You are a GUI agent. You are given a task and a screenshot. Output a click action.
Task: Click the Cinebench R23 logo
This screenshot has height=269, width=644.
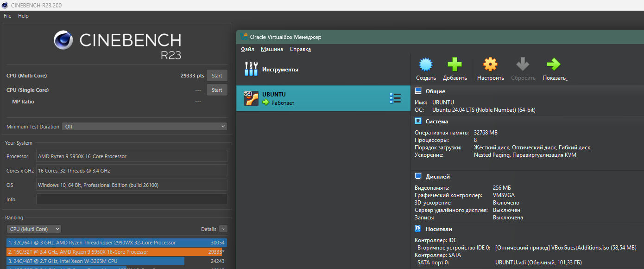click(x=117, y=45)
